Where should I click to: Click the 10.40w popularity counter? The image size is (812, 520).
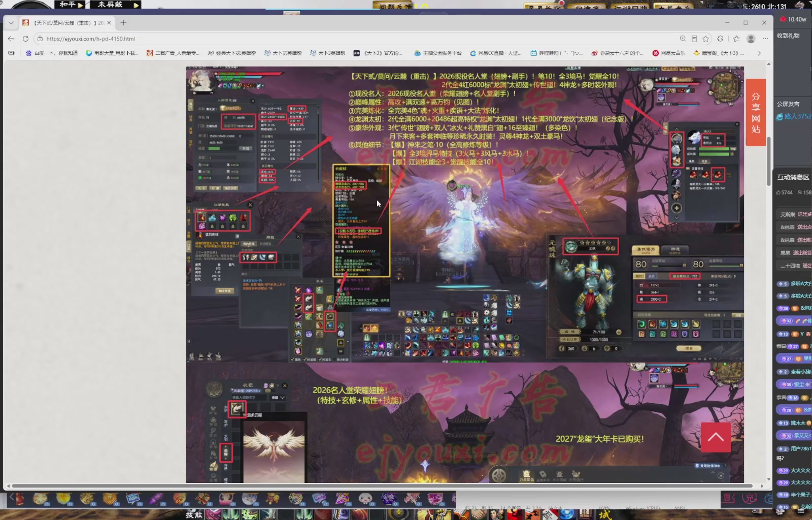point(793,19)
